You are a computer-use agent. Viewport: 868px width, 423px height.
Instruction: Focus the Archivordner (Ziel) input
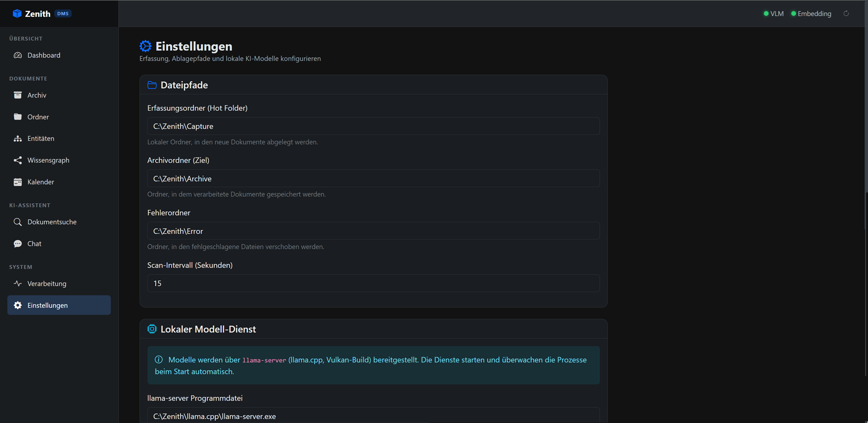tap(373, 178)
